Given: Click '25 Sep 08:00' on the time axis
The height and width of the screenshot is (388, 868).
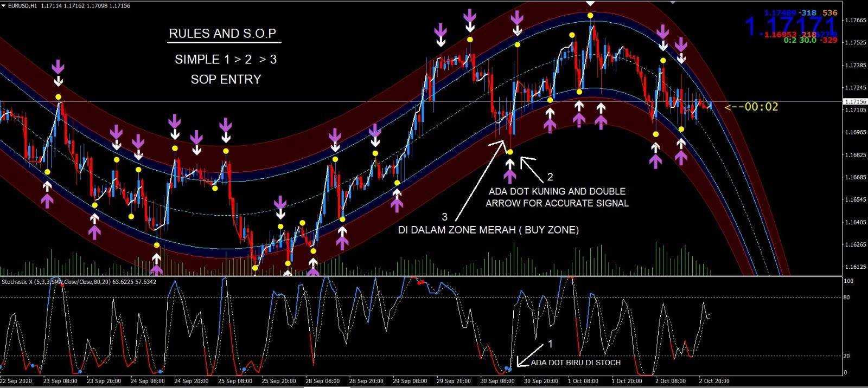Looking at the screenshot, I should [x=235, y=381].
